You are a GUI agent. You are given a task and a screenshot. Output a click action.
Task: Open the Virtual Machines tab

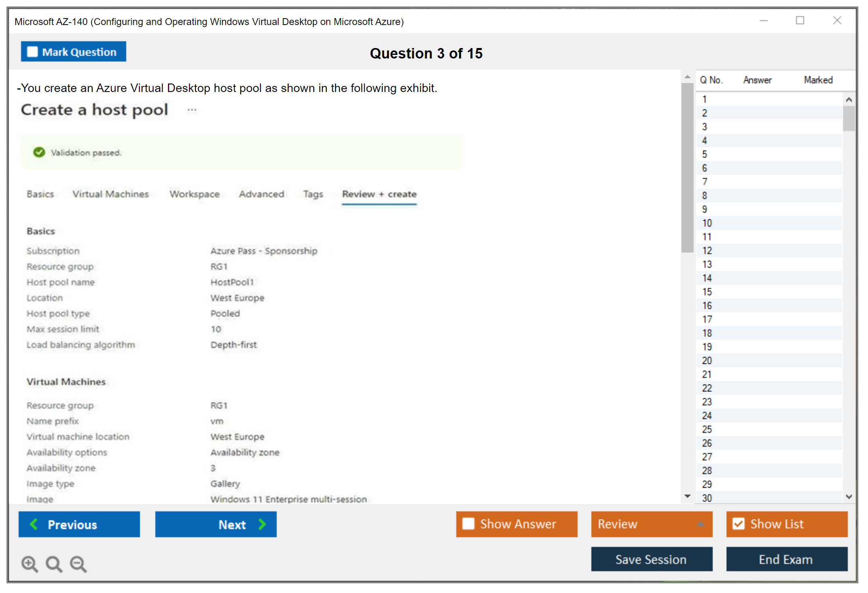point(111,194)
